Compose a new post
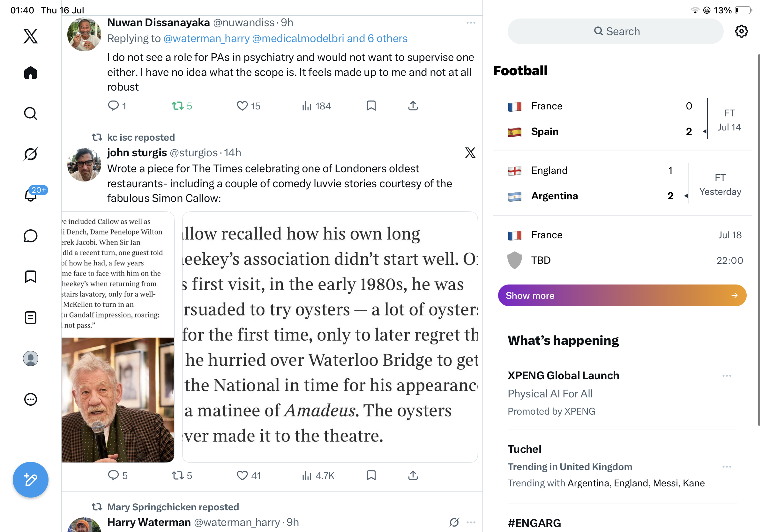This screenshot has width=762, height=532. (x=31, y=480)
